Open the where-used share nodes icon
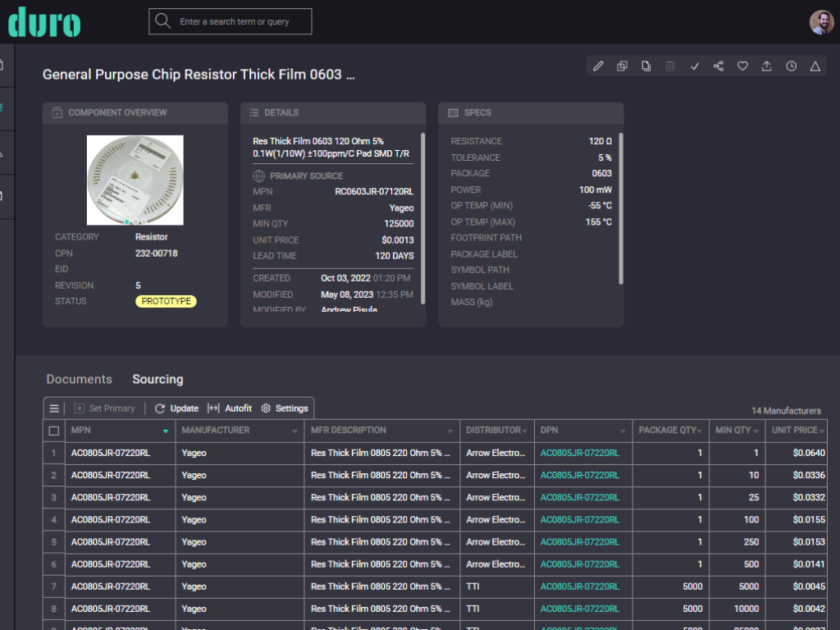The height and width of the screenshot is (630, 840). click(x=719, y=66)
